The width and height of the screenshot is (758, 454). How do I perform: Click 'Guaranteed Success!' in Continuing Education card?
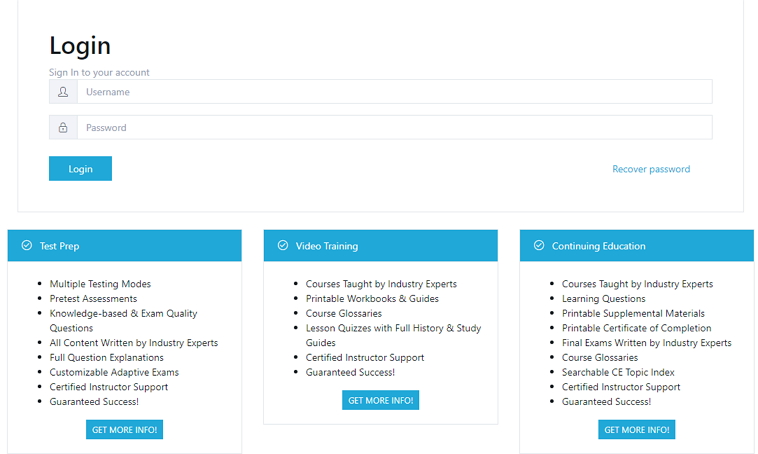[x=606, y=402]
